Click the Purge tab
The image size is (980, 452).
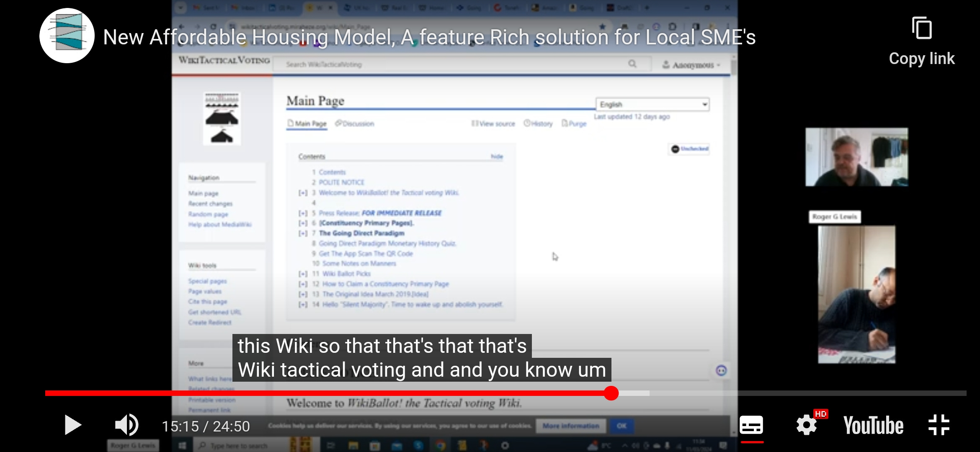coord(574,123)
